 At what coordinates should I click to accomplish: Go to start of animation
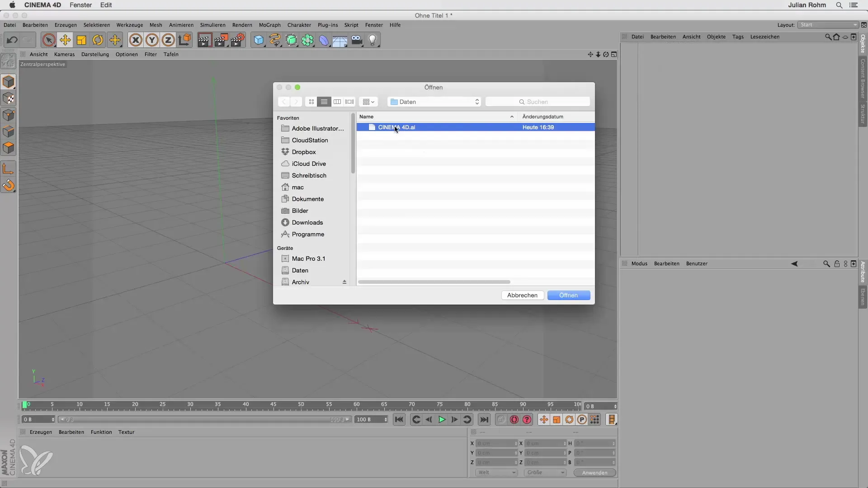pos(399,420)
